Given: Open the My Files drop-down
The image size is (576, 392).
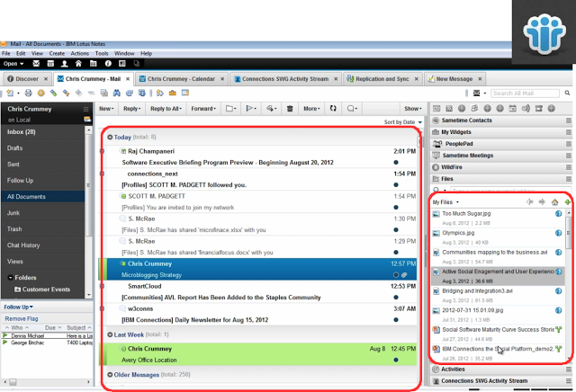Looking at the screenshot, I should [x=445, y=202].
